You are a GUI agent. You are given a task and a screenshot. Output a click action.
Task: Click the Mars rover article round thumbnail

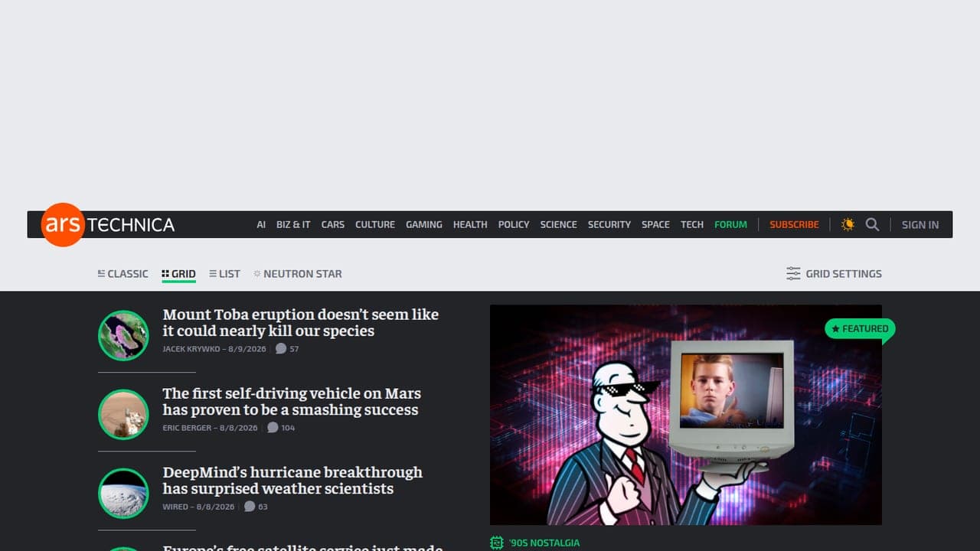(x=123, y=414)
